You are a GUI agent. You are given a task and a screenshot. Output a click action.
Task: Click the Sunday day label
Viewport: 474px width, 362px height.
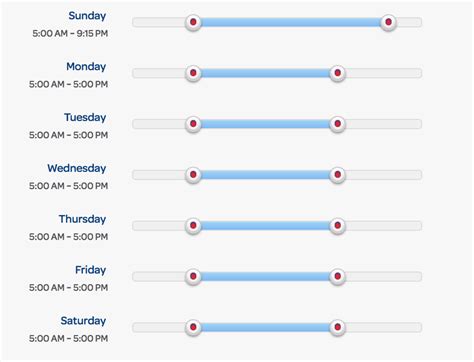(x=87, y=16)
